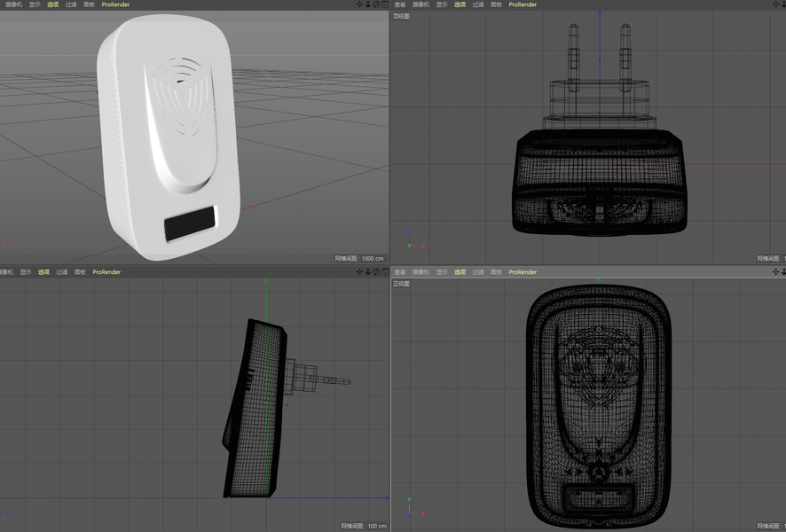Click the shield-shaped vent on rendered device
This screenshot has width=786, height=532.
point(182,96)
